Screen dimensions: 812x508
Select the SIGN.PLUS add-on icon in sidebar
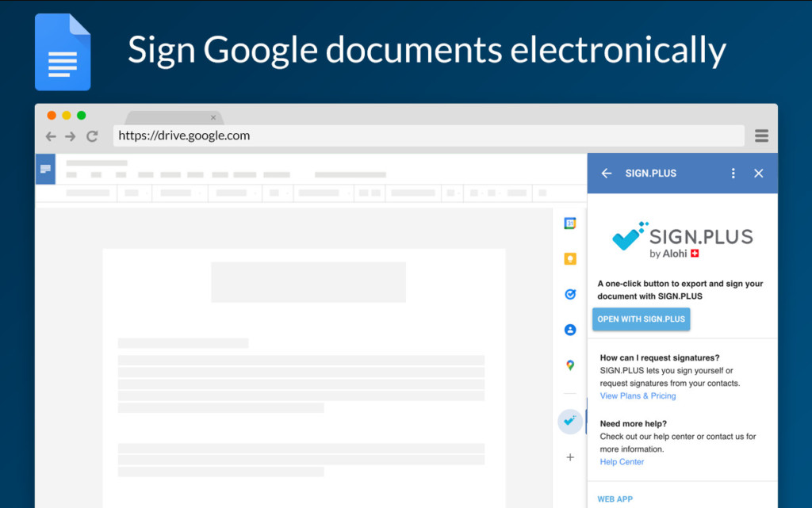[569, 422]
